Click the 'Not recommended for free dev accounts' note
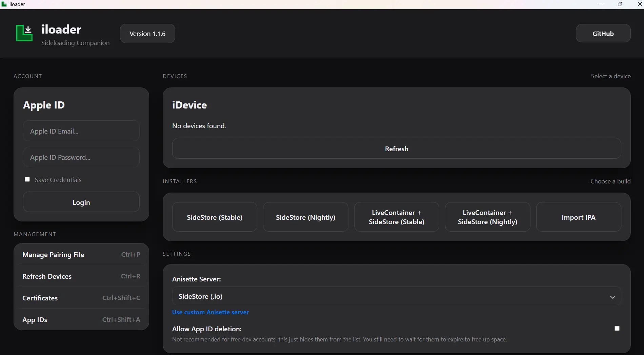Screen dimensions: 644x355 pos(340,339)
